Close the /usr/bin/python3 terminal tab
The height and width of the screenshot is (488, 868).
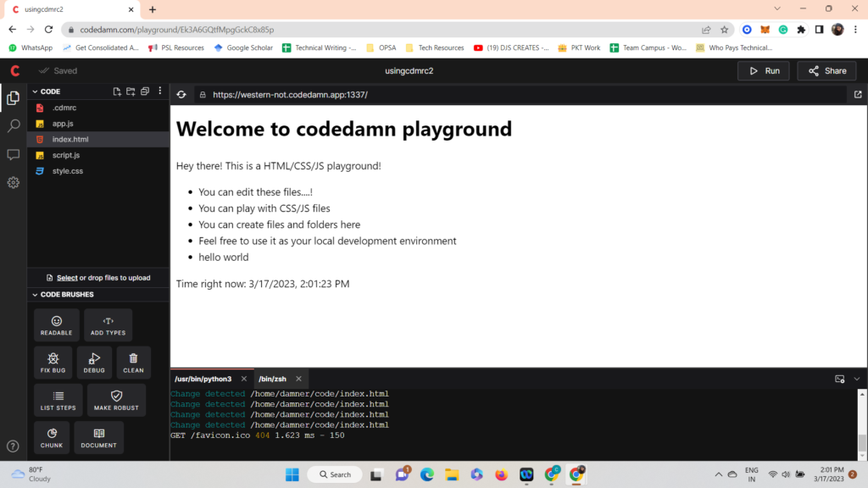[243, 379]
